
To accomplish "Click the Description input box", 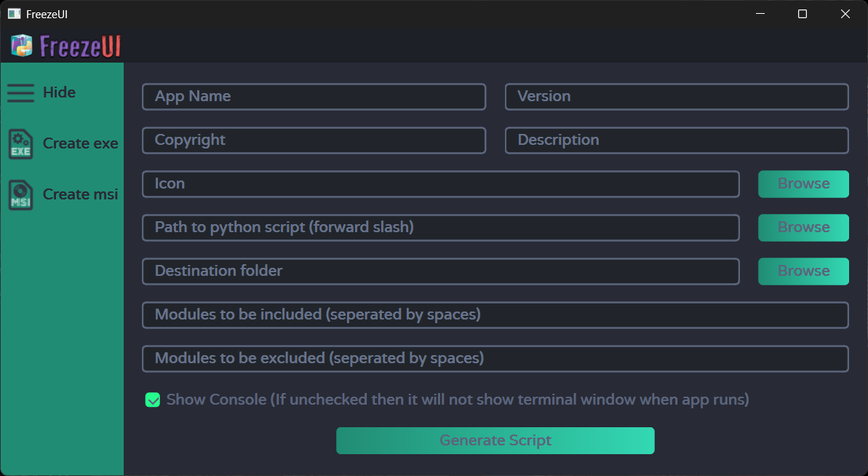I will pos(677,140).
